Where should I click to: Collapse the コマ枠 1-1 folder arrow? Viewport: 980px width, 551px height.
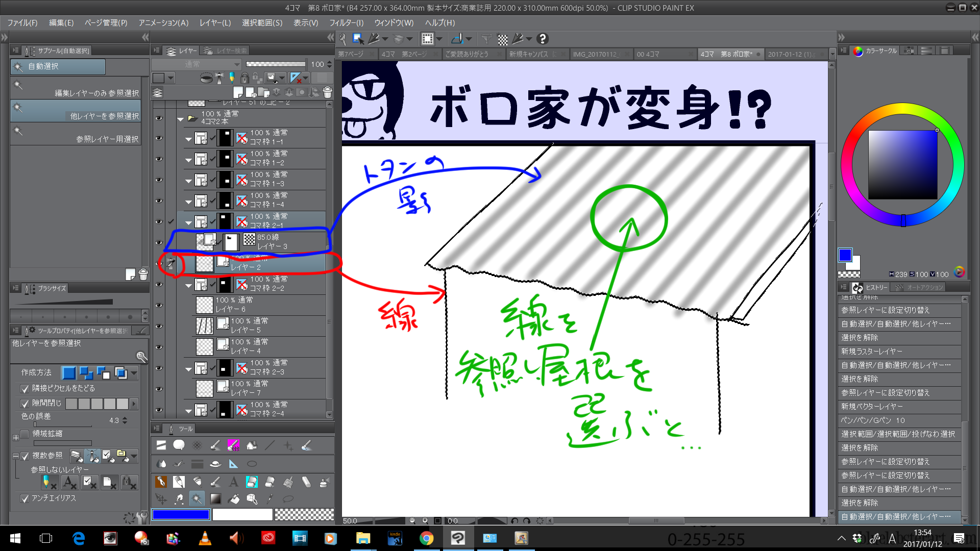pyautogui.click(x=188, y=138)
